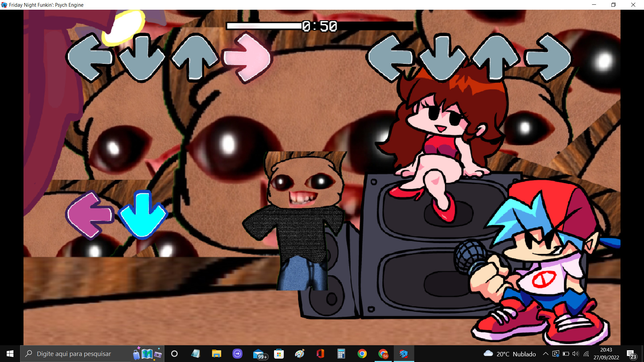The height and width of the screenshot is (362, 644).
Task: Restore down the Psych Engine window
Action: click(613, 5)
